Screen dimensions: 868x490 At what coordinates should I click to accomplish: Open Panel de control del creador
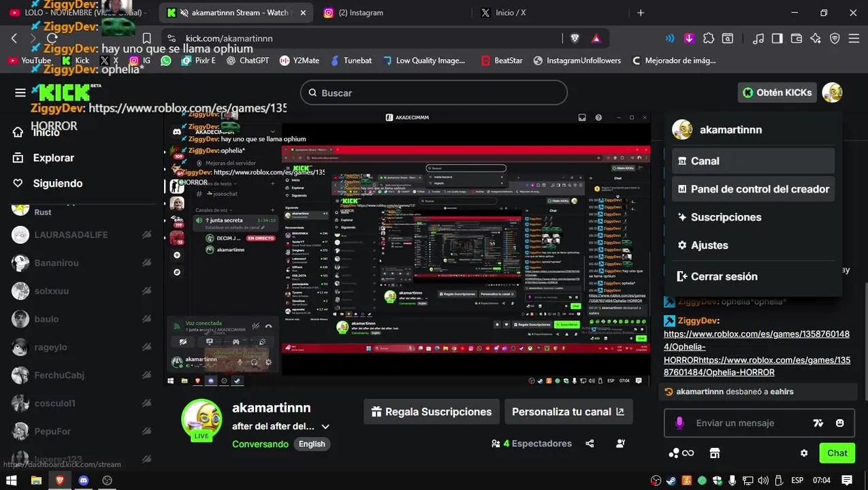tap(753, 189)
